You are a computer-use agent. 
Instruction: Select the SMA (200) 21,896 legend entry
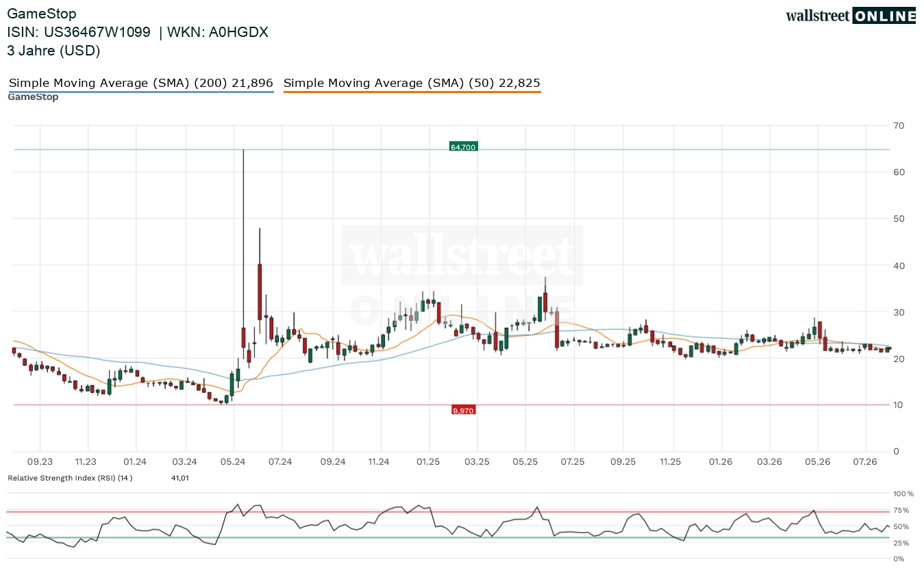(x=140, y=84)
